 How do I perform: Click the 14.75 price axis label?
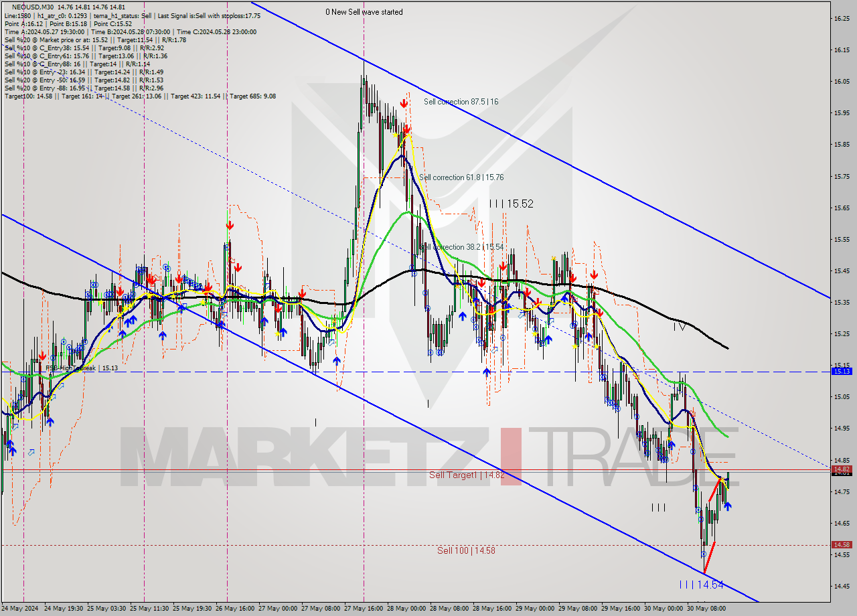[841, 491]
